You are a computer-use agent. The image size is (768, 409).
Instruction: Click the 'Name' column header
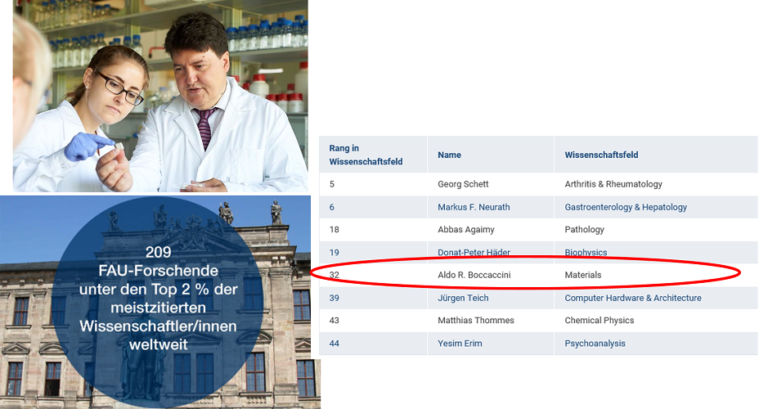(x=449, y=155)
